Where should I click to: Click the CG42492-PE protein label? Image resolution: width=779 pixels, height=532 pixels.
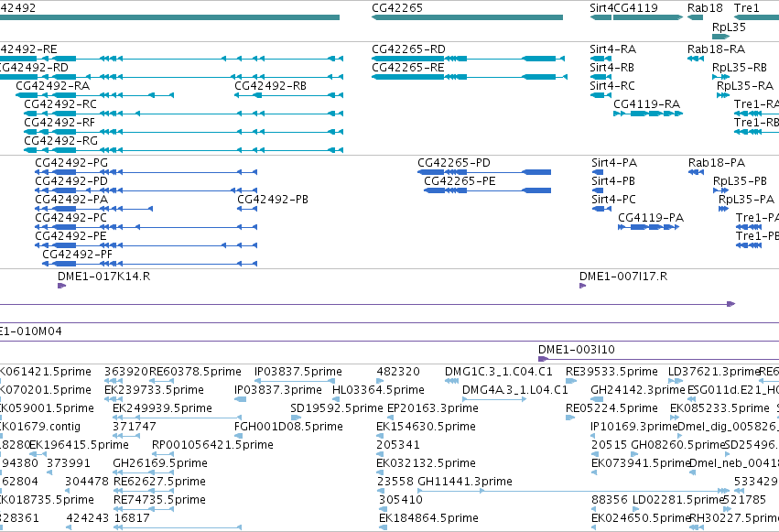70,236
